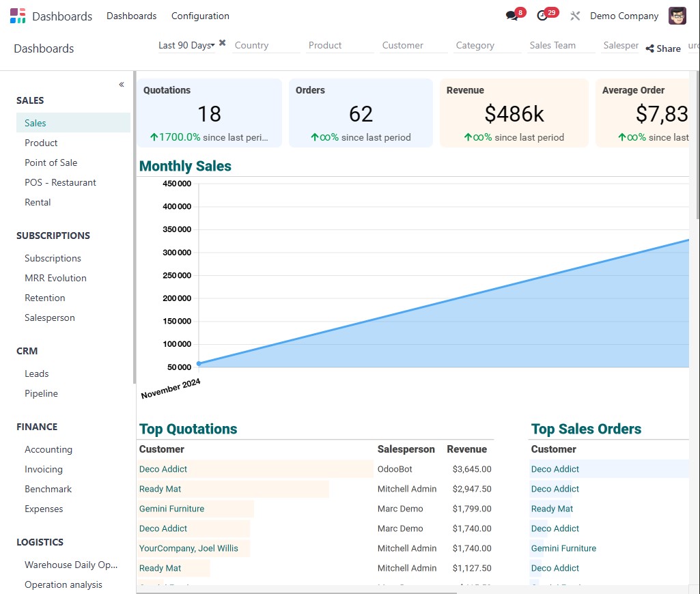
Task: Click the Revenue $486k card
Action: click(514, 113)
